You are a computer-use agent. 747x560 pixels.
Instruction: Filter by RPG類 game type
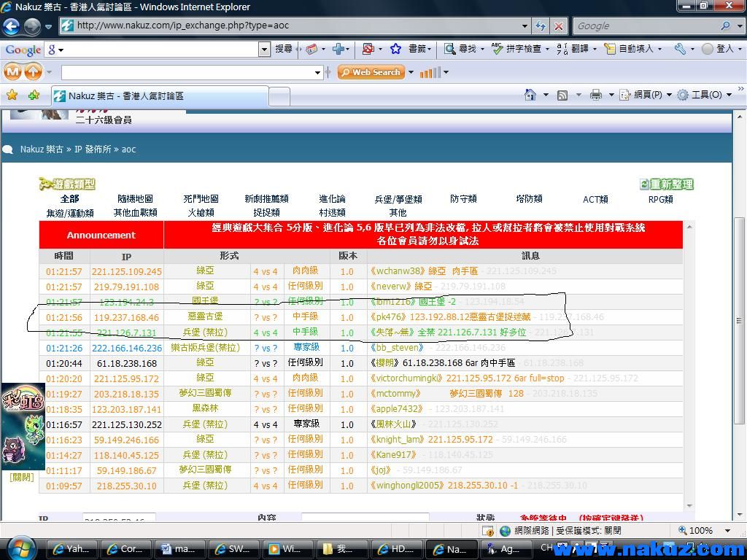[660, 199]
